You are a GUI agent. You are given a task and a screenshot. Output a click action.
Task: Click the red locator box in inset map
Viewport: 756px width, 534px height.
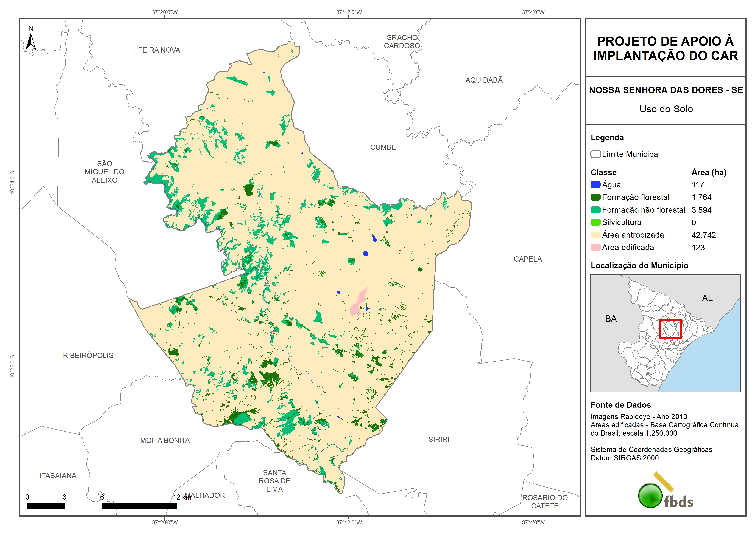click(670, 329)
